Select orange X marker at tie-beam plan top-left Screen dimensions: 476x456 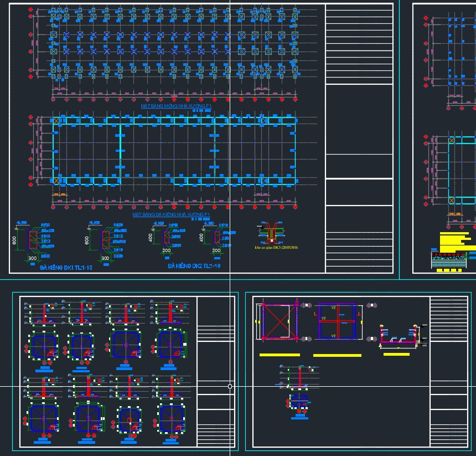click(56, 120)
